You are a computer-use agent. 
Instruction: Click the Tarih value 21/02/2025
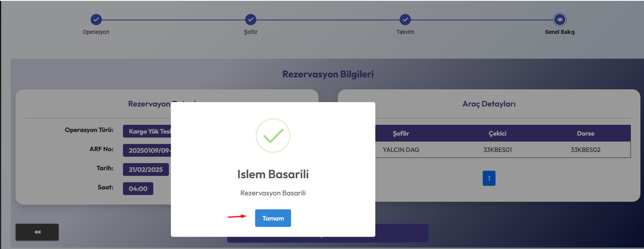[x=146, y=170]
